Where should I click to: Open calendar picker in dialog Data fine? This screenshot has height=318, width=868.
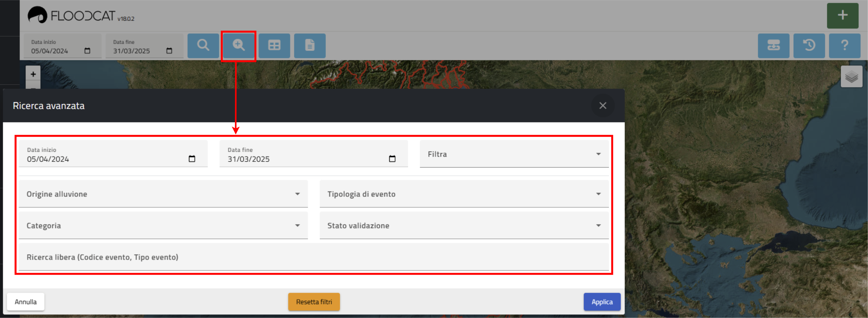(392, 159)
